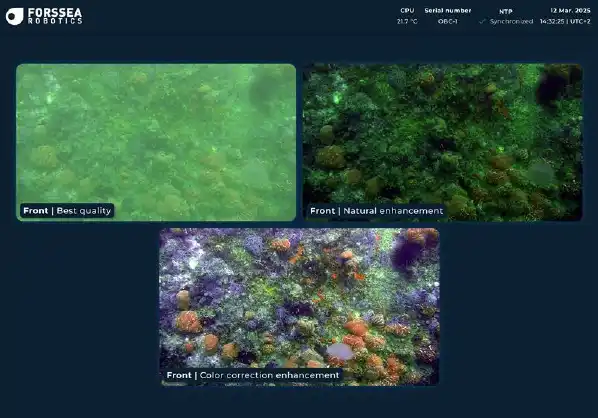Click the NTP header label
Image resolution: width=598 pixels, height=418 pixels.
[506, 11]
